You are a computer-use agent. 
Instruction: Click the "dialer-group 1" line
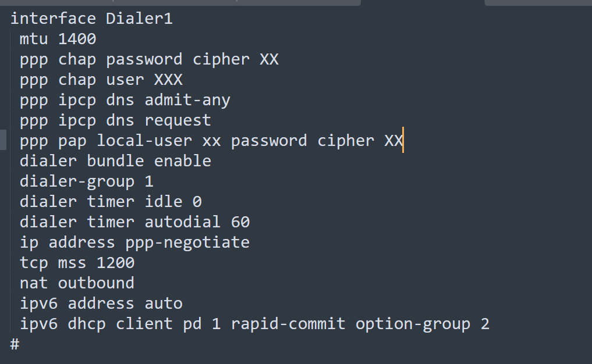(x=86, y=181)
